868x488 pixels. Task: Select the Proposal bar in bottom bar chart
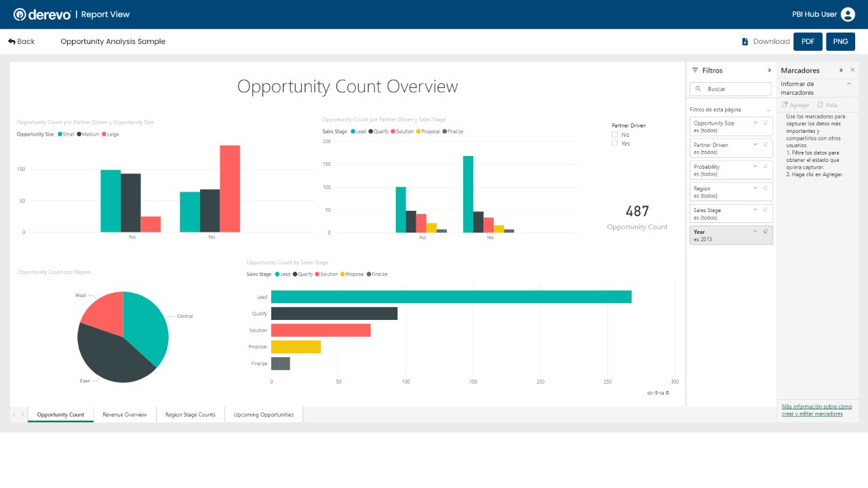(296, 347)
